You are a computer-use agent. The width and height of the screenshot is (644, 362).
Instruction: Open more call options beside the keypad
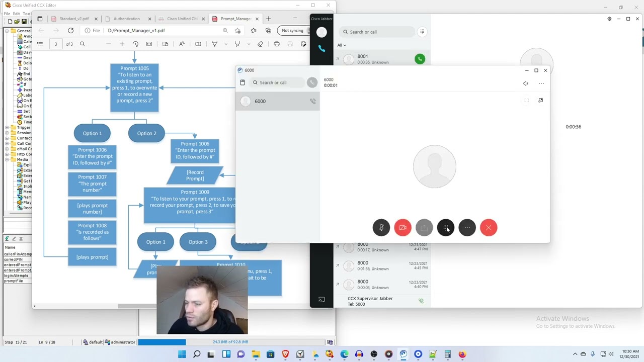coord(467,228)
